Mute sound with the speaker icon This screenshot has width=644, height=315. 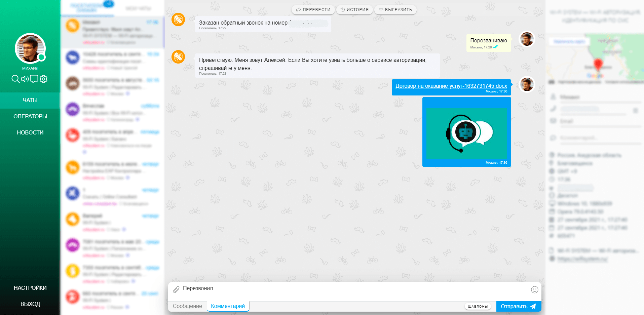click(25, 79)
